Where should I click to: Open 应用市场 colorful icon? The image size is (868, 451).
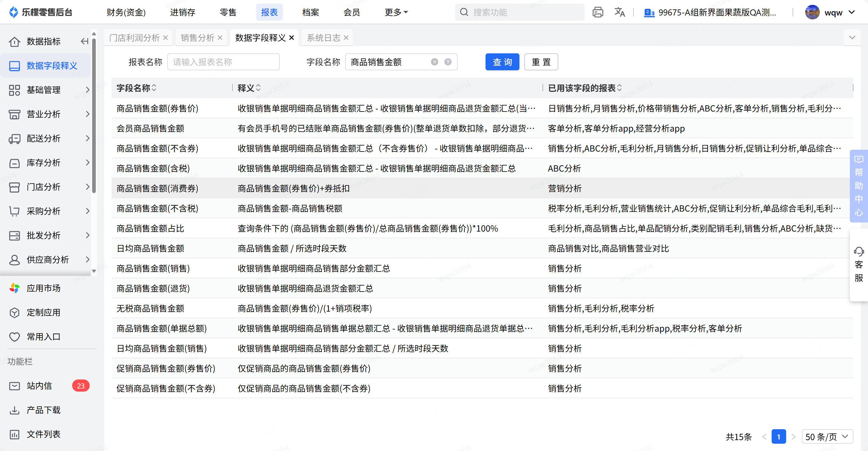coord(15,288)
